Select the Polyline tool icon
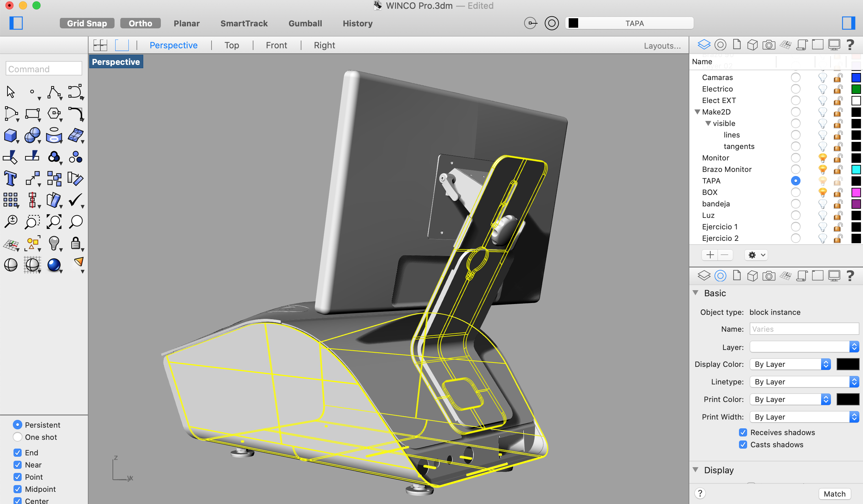Screen dimensions: 863x504 (54, 92)
